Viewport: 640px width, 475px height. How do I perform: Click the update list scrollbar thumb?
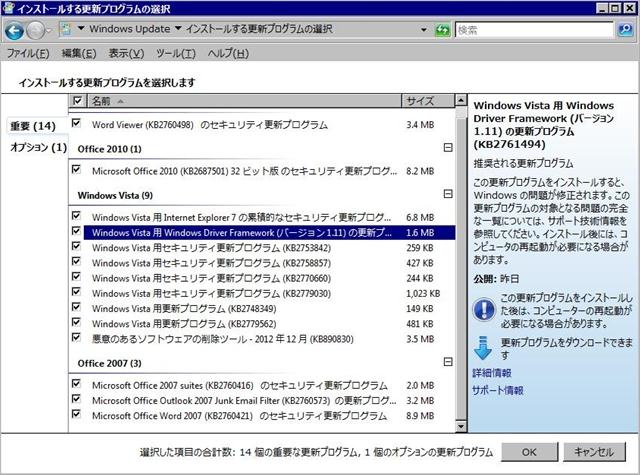[461, 268]
